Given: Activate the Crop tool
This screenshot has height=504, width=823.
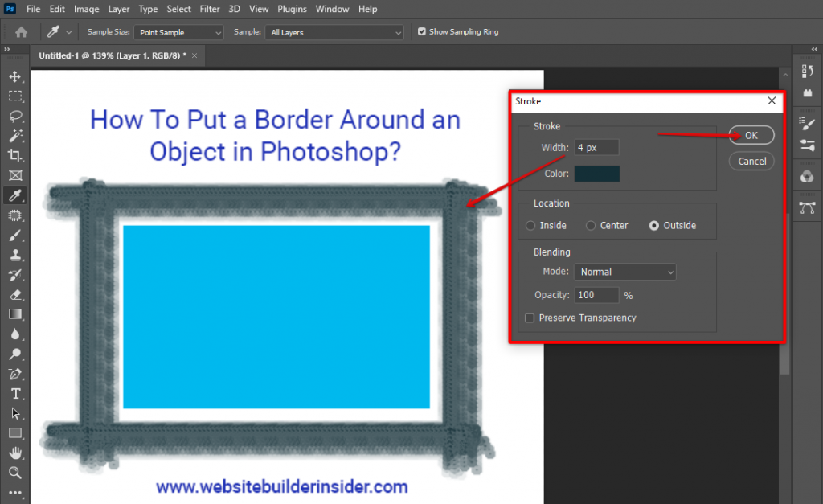Looking at the screenshot, I should (16, 155).
